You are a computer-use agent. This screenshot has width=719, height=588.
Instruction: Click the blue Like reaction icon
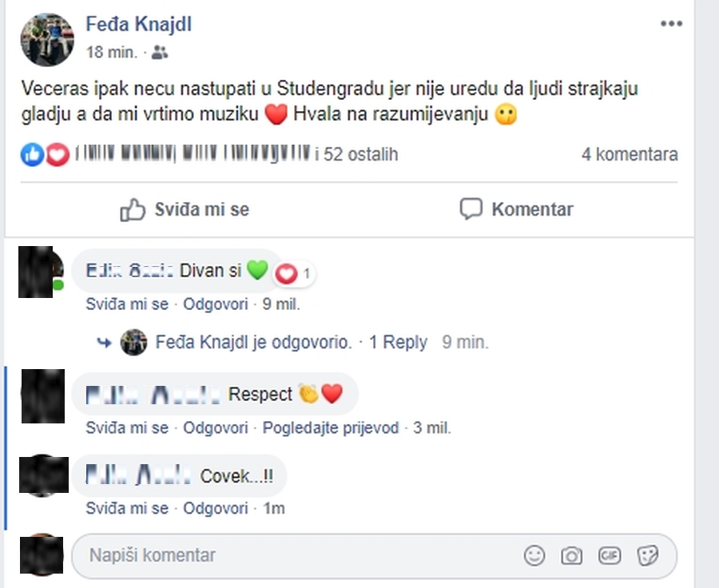32,155
